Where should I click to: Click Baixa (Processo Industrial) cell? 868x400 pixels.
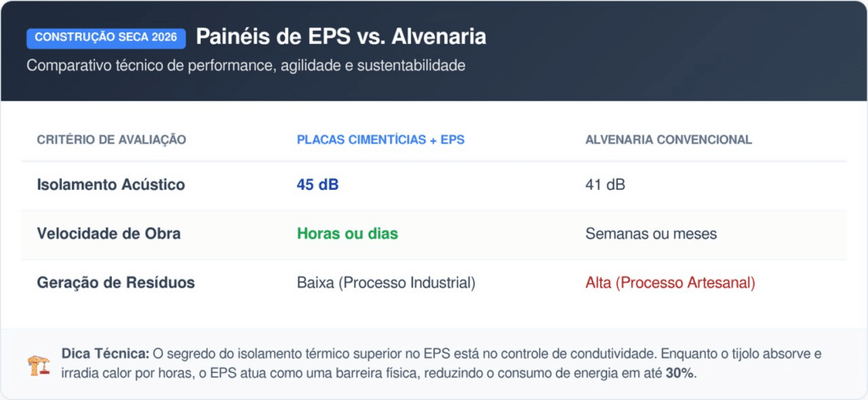point(386,283)
